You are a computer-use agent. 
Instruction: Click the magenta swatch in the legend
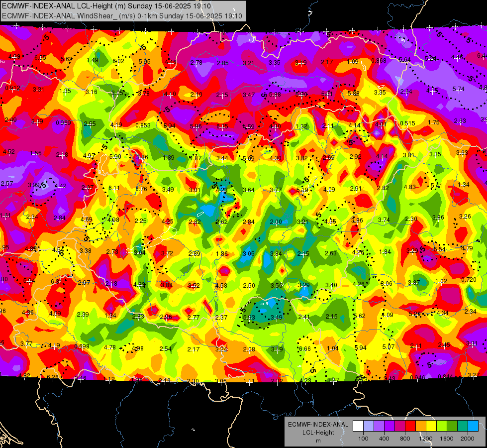pyautogui.click(x=400, y=426)
